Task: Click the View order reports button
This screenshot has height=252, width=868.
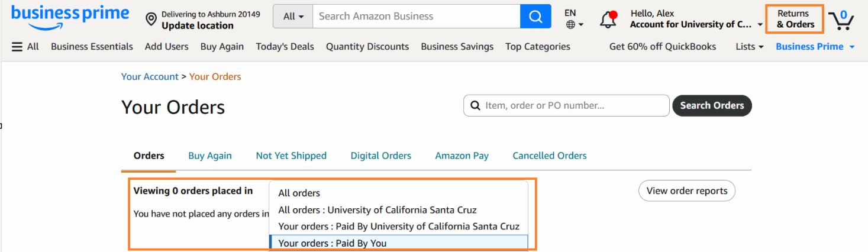Action: click(686, 190)
